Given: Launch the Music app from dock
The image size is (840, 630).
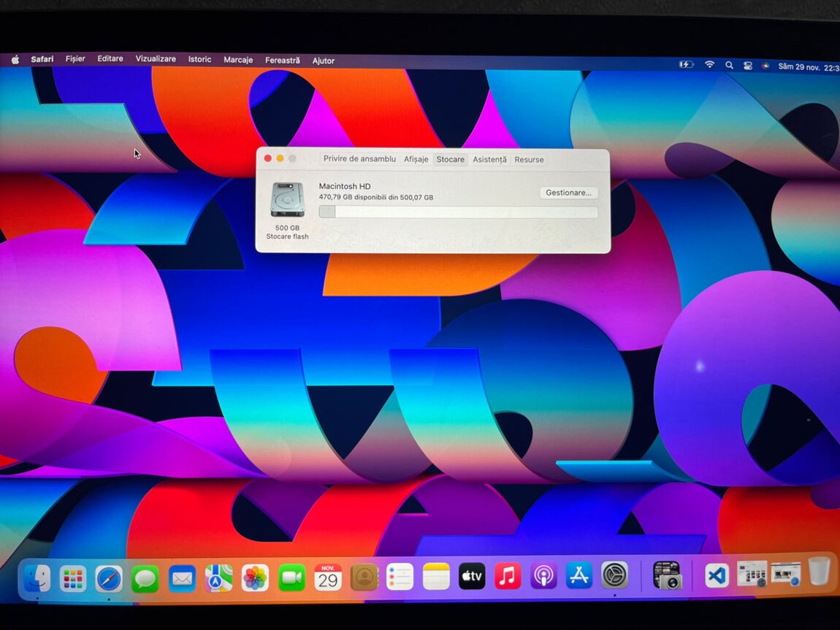Looking at the screenshot, I should [x=508, y=577].
